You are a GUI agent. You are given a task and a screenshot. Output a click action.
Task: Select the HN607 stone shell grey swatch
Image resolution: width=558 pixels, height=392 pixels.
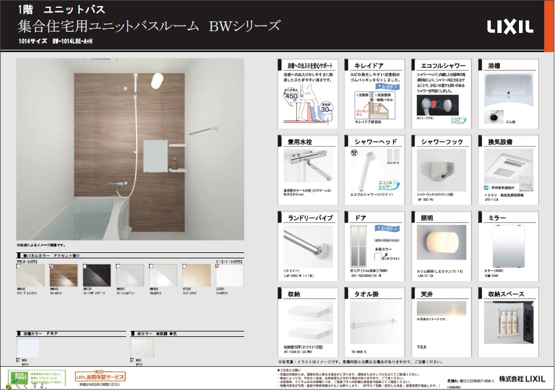[x=130, y=276]
